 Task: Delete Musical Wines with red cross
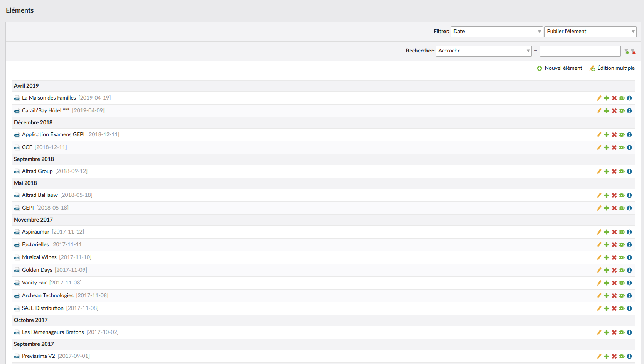(614, 257)
